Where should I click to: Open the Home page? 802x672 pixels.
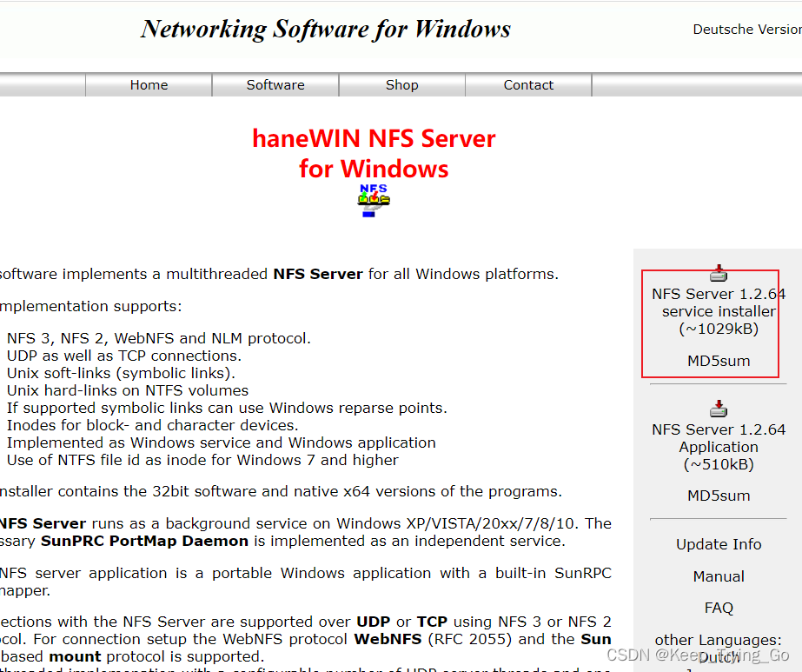point(148,84)
